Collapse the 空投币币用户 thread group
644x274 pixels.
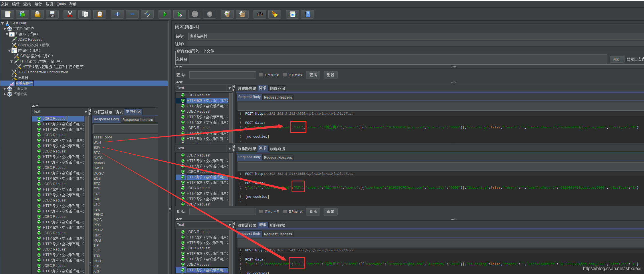(x=5, y=29)
